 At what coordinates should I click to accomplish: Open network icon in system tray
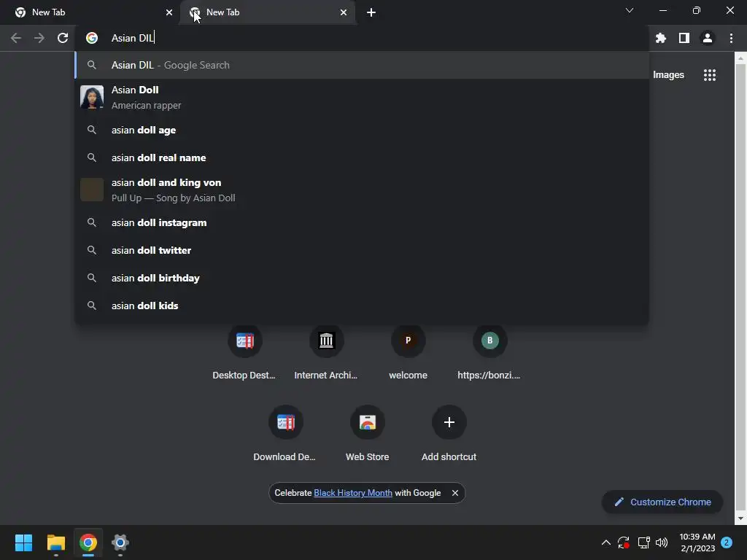[643, 542]
